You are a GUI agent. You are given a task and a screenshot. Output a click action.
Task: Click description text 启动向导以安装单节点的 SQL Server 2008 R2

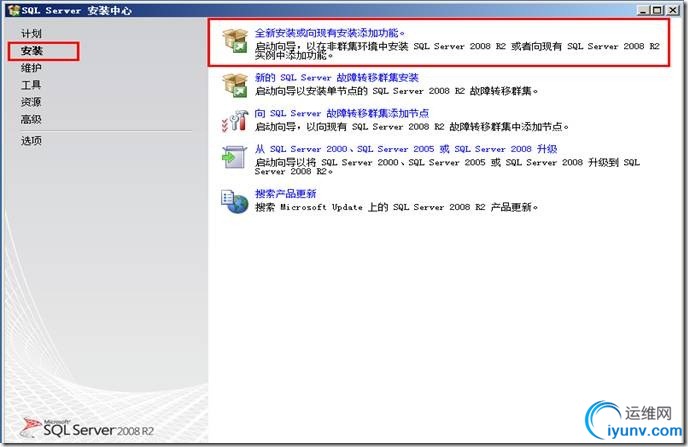tap(397, 91)
